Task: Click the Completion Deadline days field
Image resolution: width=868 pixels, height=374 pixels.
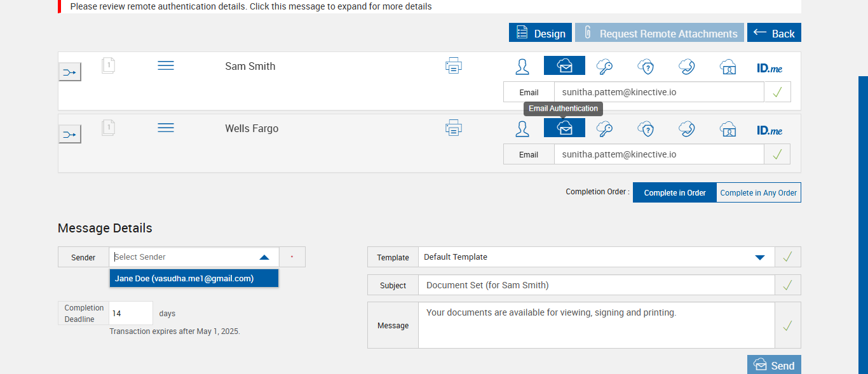Action: [131, 314]
